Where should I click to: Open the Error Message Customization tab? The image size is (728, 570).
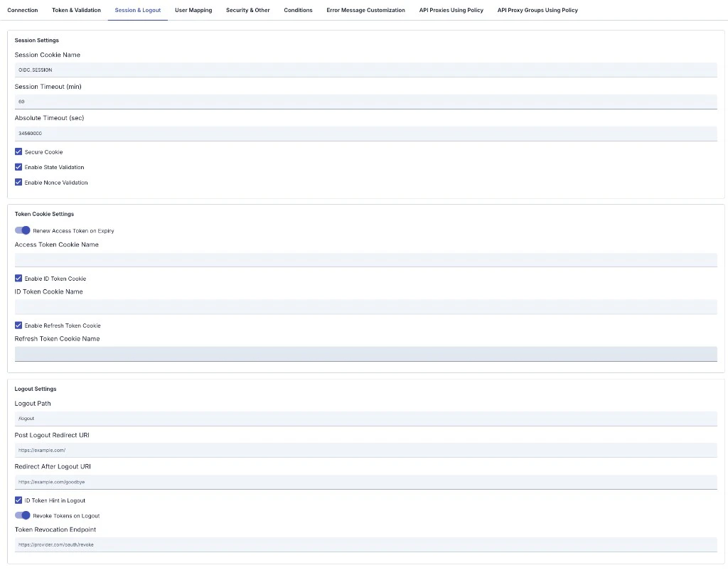(365, 10)
